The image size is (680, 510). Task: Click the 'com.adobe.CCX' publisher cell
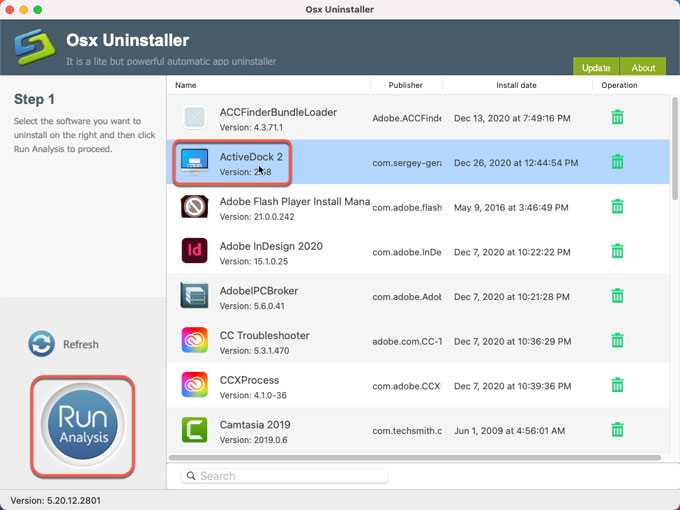407,386
